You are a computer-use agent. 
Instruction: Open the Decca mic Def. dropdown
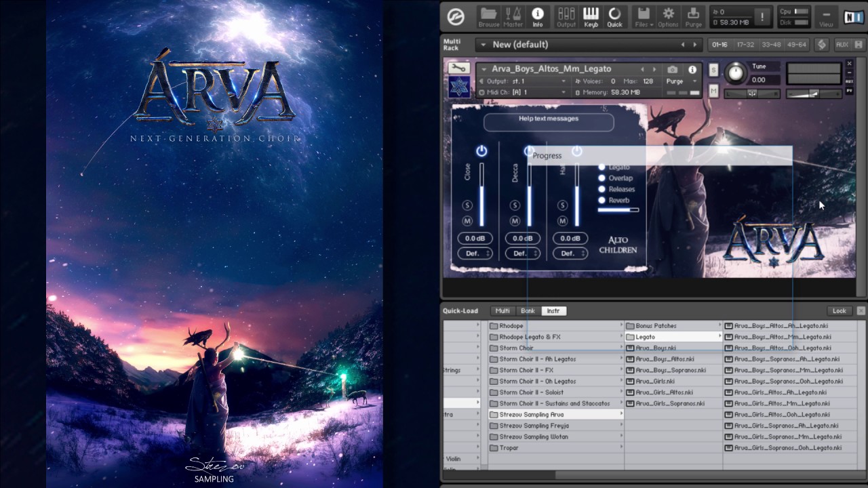[522, 253]
